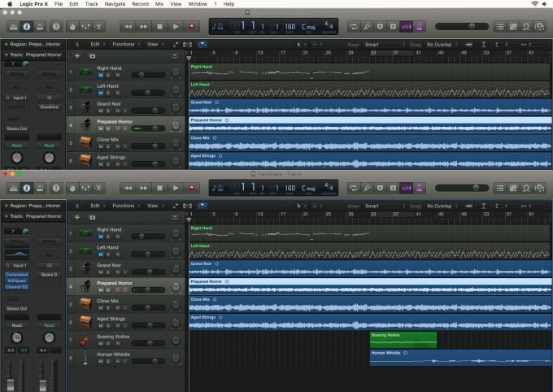Select the green Soaring Violins region
The height and width of the screenshot is (392, 553).
pyautogui.click(x=403, y=340)
